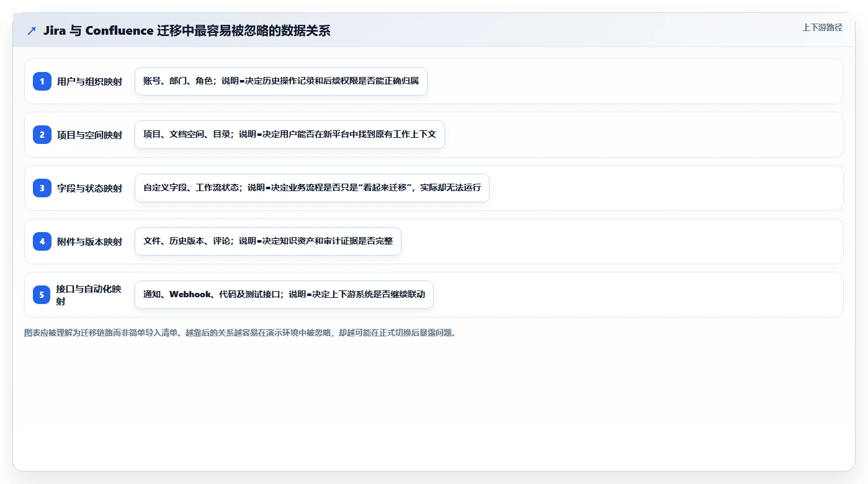
Task: Select the '项目与空间映射' label
Action: click(89, 135)
